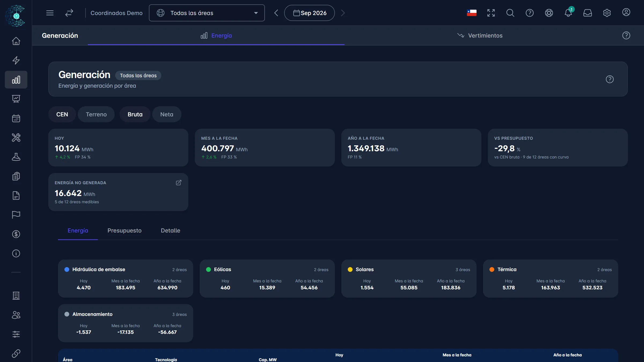Click help icon in Generación card header
This screenshot has height=362, width=644.
610,79
